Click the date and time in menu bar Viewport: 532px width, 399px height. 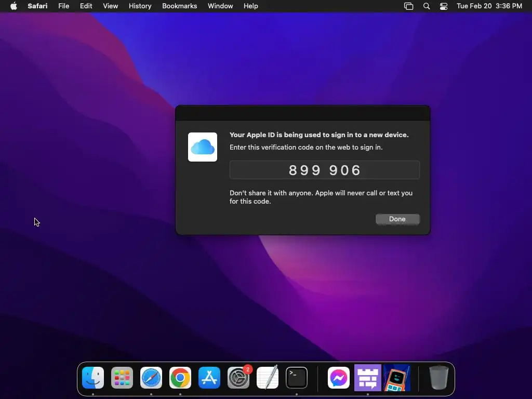[x=489, y=6]
